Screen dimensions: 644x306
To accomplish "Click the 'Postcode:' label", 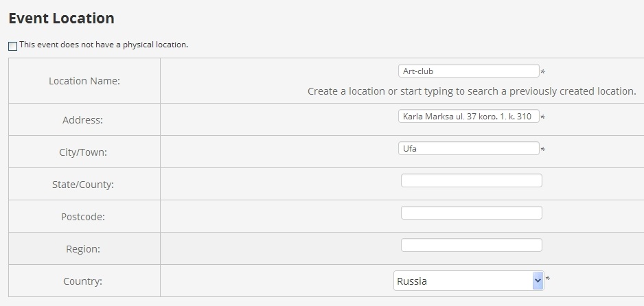I will tap(83, 217).
